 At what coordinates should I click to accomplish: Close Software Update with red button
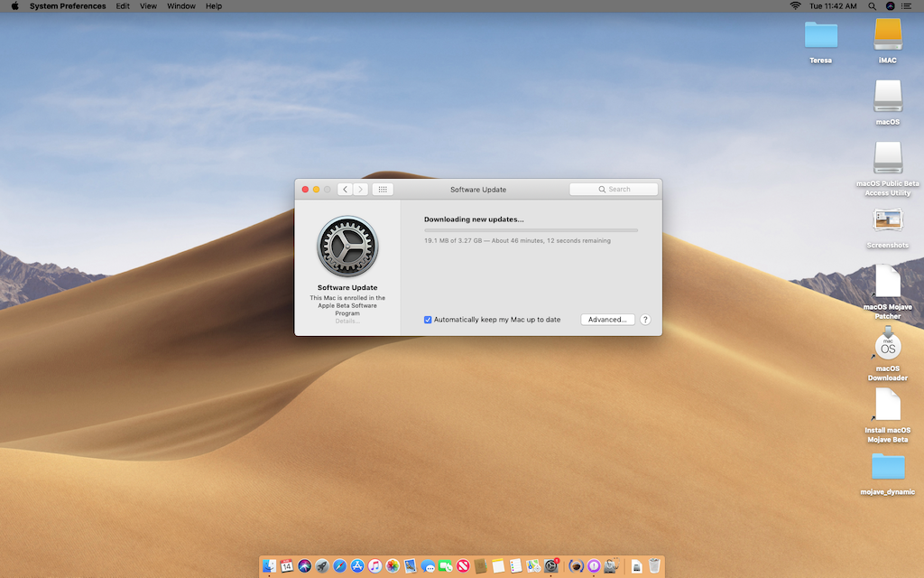[x=305, y=190]
